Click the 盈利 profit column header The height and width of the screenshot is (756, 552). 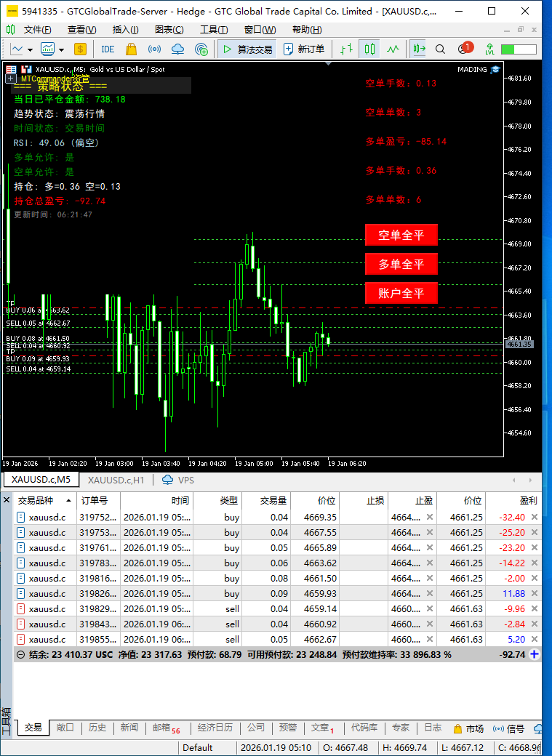513,500
